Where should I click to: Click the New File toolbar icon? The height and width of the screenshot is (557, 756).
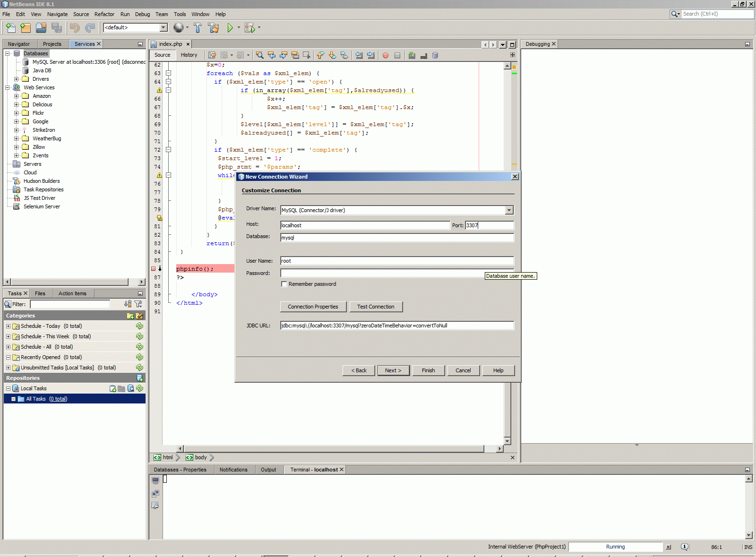click(x=10, y=28)
